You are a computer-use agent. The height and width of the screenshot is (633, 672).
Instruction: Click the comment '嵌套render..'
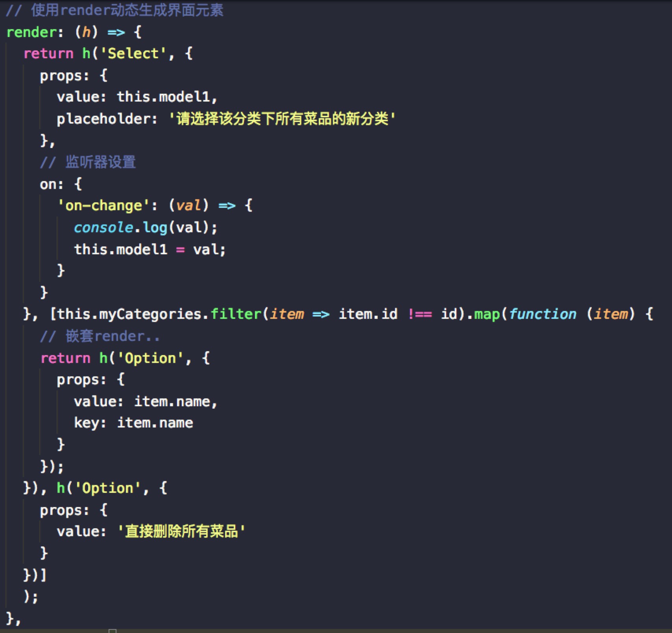coord(113,336)
